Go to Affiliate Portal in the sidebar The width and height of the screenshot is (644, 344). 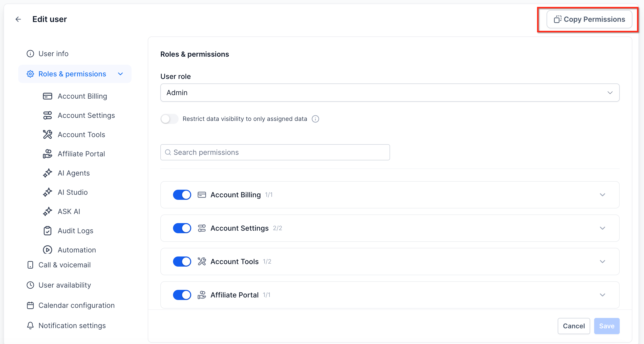click(81, 154)
